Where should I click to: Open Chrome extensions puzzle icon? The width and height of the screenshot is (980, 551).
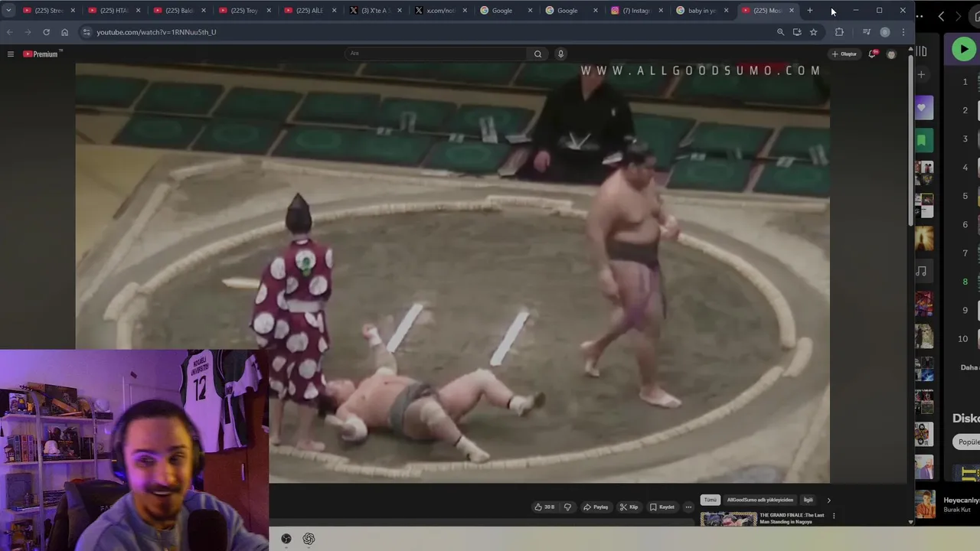[x=839, y=32]
